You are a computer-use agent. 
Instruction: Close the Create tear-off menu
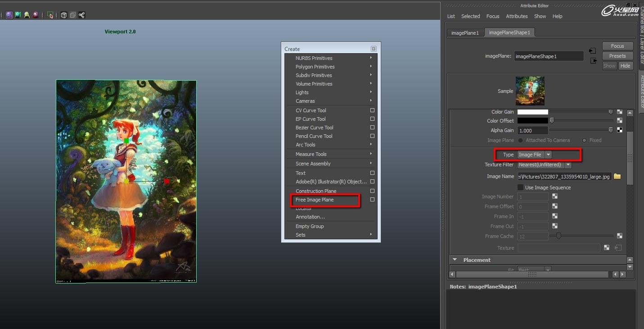pos(374,49)
